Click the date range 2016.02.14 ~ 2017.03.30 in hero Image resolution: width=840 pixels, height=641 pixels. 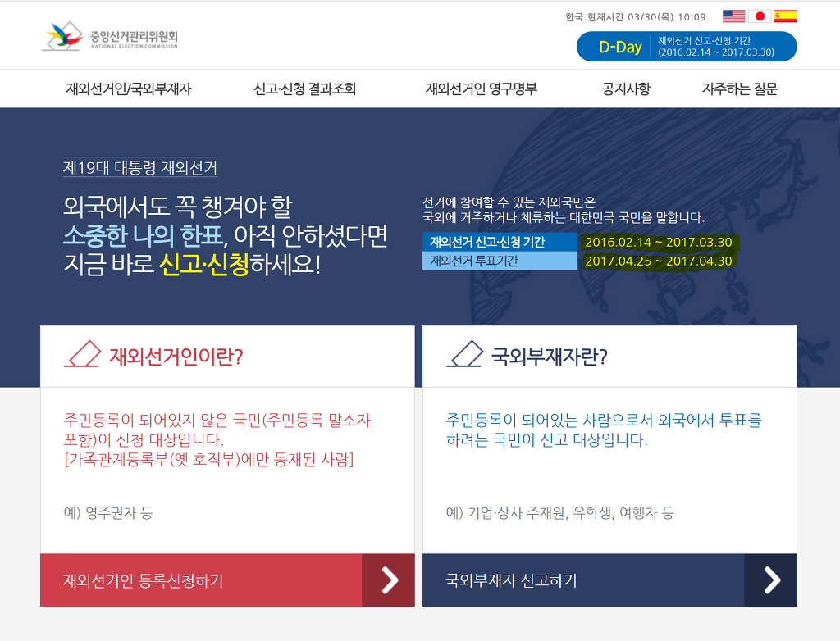[659, 242]
